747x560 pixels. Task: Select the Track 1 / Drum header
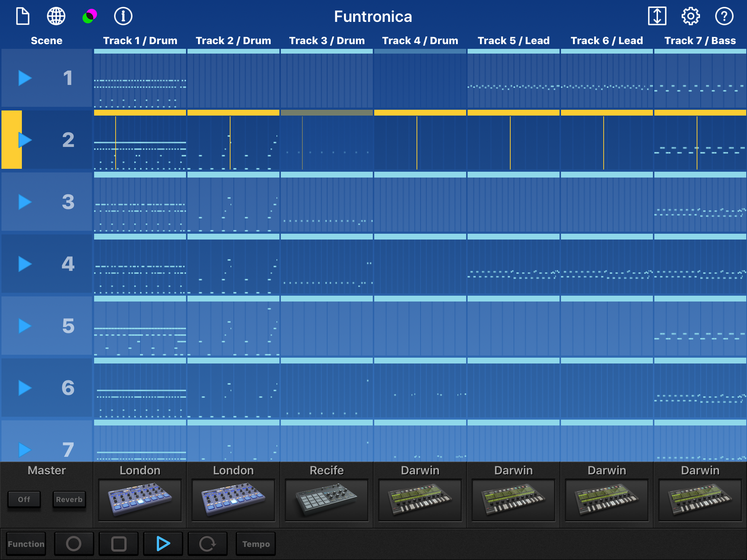(x=140, y=40)
